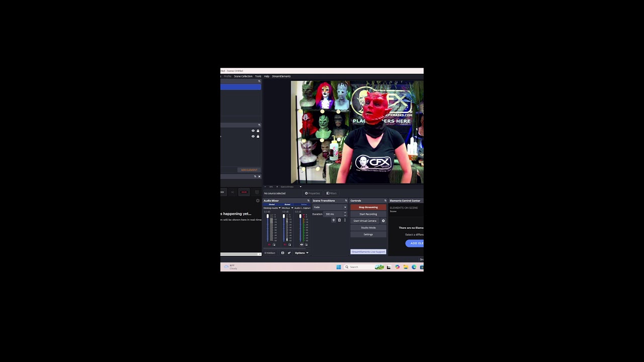Open the Profile menu

(227, 76)
